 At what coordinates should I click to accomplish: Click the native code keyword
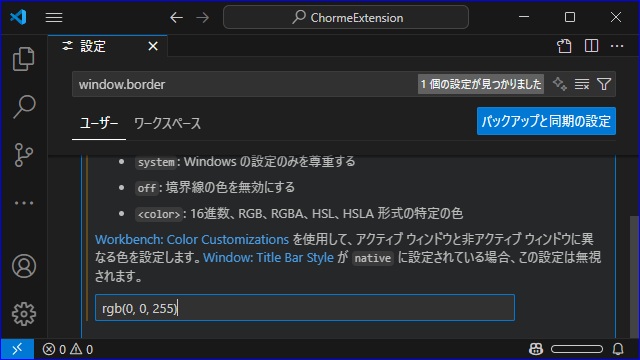373,258
